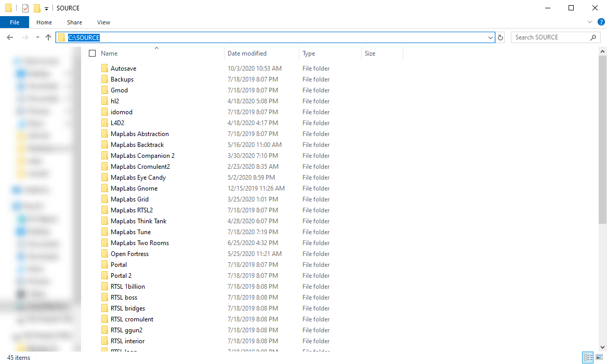Click the scrollbar up arrow
Screen dimensions: 607x364
click(x=602, y=51)
